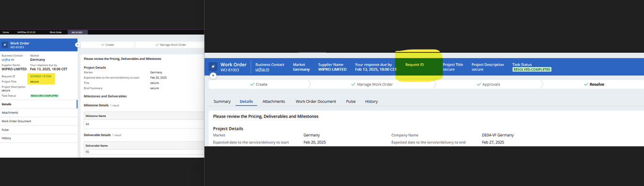This screenshot has height=186, width=644.
Task: Click Work Order icon in sidebar-layout header
Action: pos(5,45)
